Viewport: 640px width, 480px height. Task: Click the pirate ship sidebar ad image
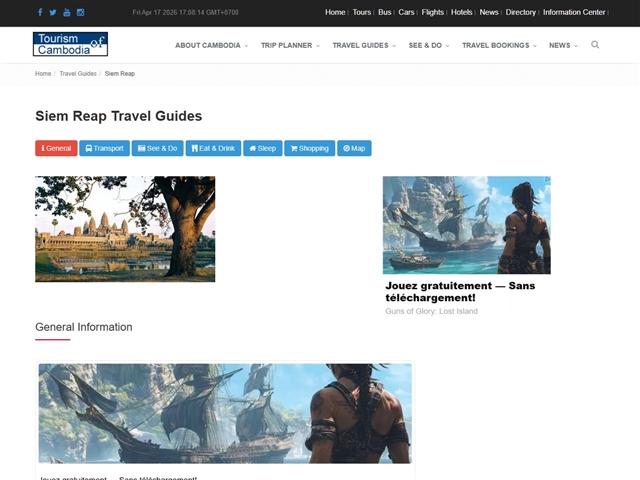[467, 225]
